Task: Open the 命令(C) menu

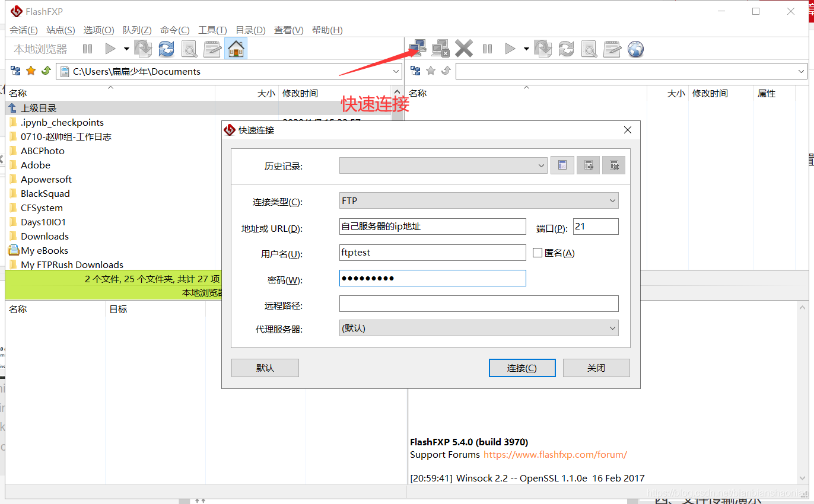Action: coord(175,30)
